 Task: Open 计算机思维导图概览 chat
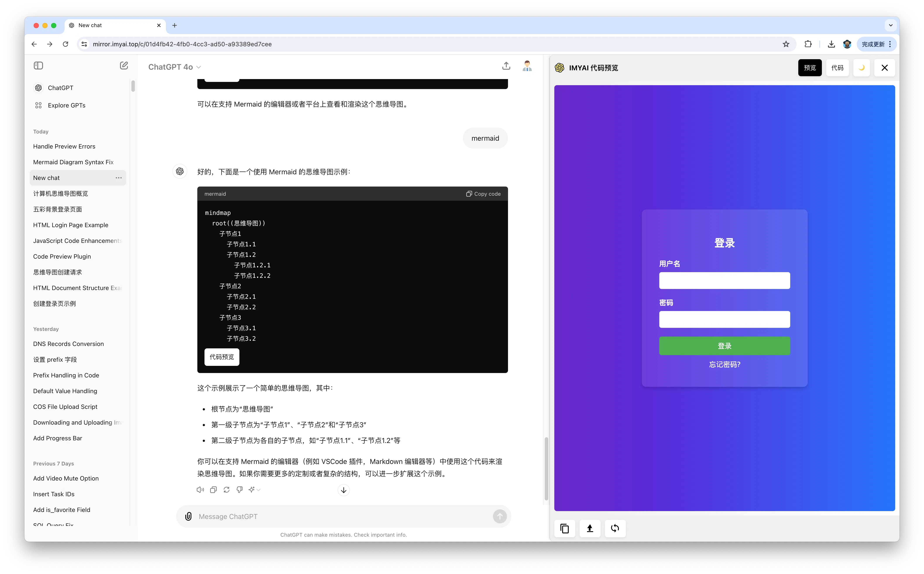78,194
